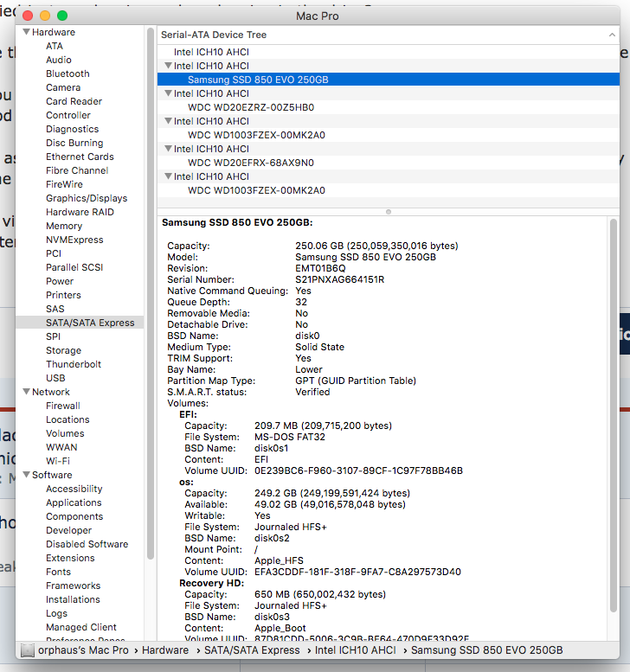Select Fibre Channel entry
The width and height of the screenshot is (630, 672).
coord(77,170)
